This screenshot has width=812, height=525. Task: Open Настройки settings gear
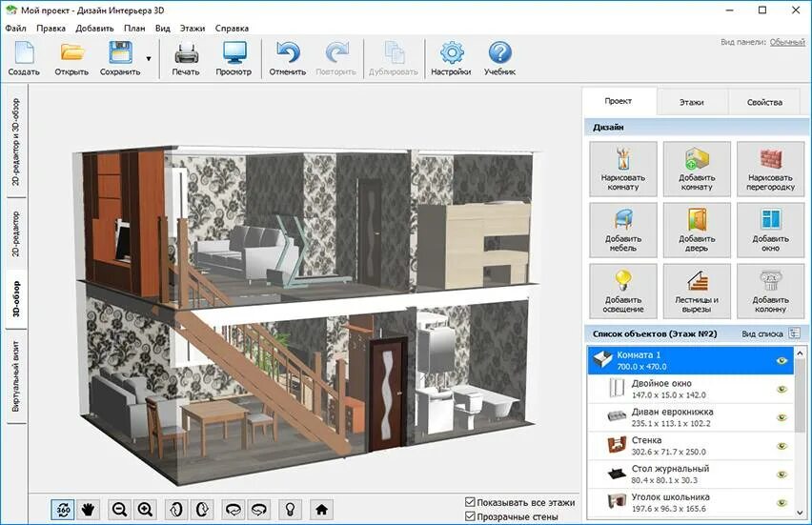pyautogui.click(x=451, y=58)
